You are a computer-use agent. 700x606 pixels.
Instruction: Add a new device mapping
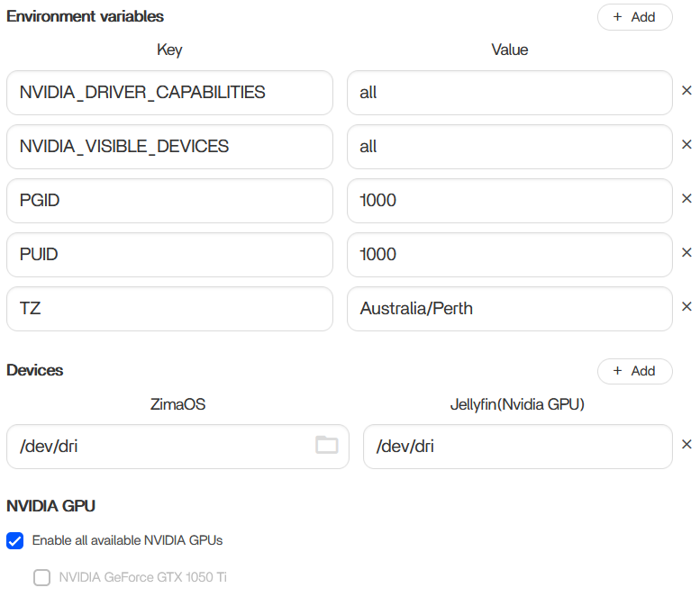[x=634, y=371]
